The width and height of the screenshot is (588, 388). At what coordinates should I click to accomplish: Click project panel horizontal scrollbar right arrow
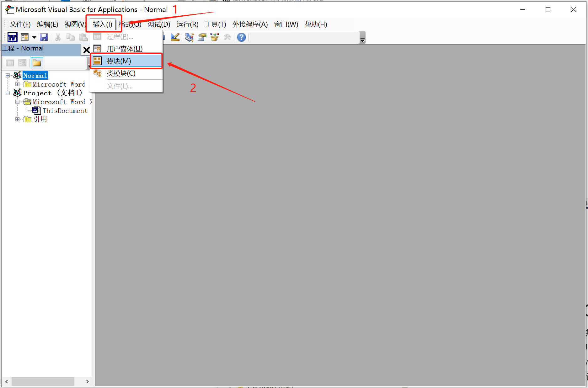point(87,381)
